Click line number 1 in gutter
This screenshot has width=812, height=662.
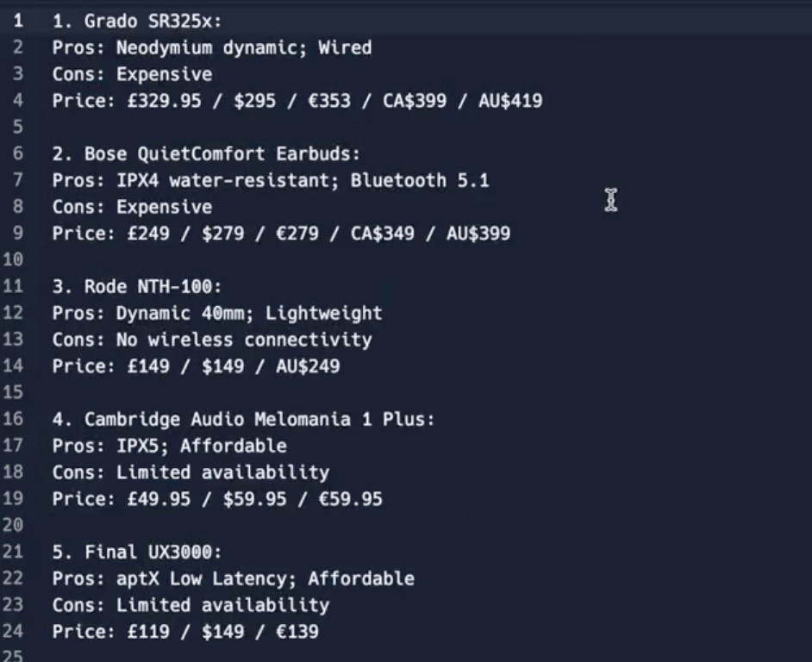[18, 21]
